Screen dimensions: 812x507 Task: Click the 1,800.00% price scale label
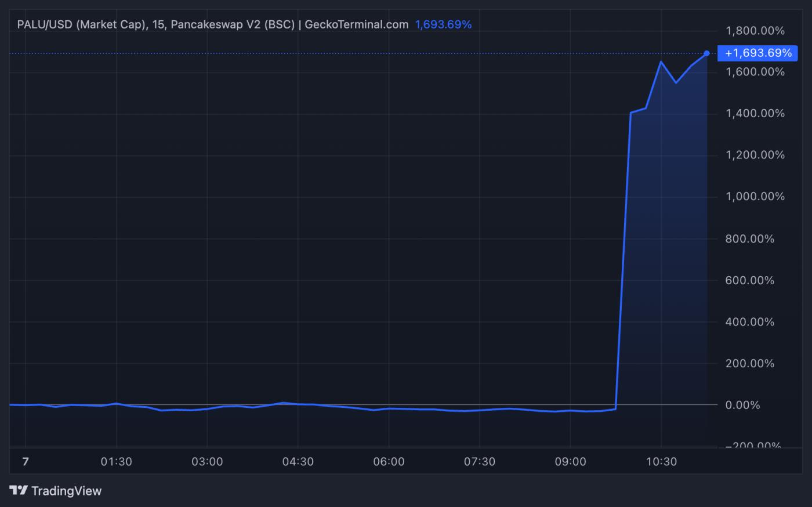pyautogui.click(x=755, y=31)
